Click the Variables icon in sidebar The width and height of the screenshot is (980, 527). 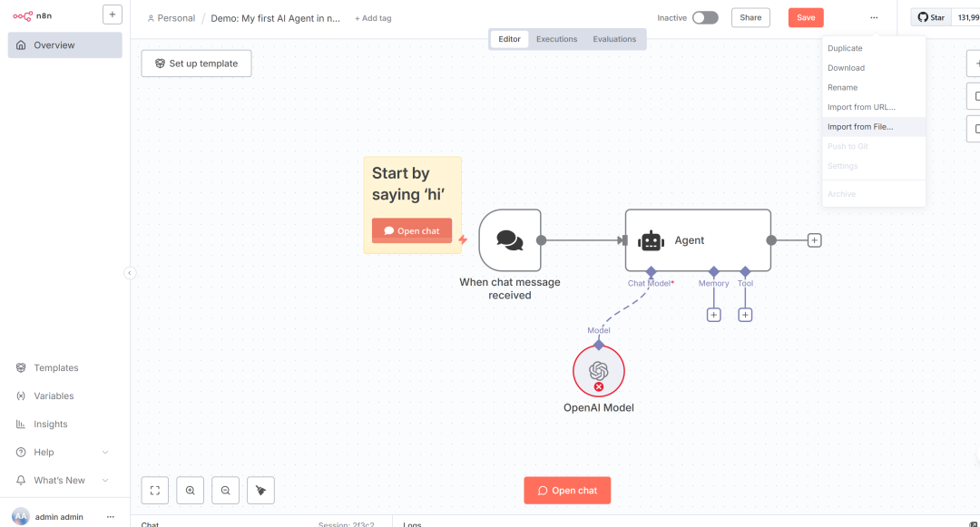(21, 395)
